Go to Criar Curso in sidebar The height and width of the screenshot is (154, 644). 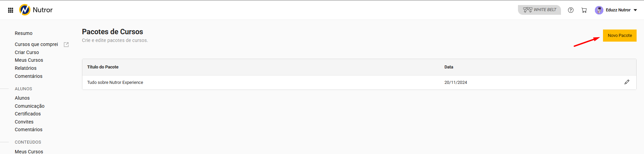tap(27, 52)
